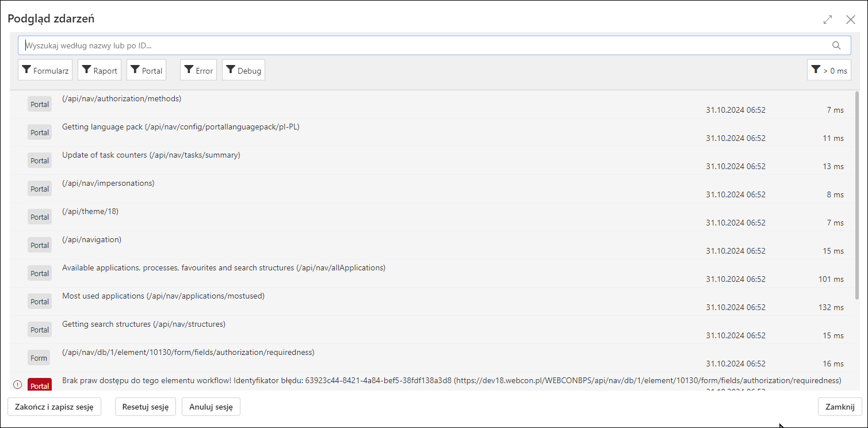The height and width of the screenshot is (428, 868).
Task: Click the Zamknij button
Action: [x=840, y=407]
